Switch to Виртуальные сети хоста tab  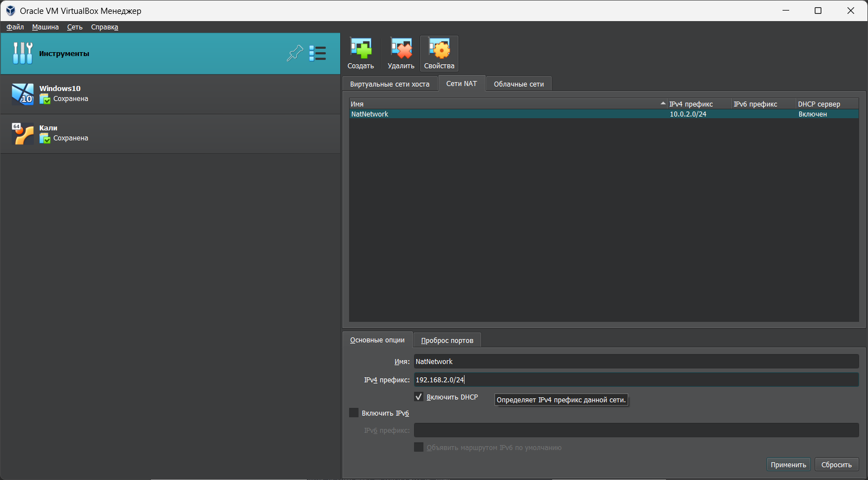point(390,84)
